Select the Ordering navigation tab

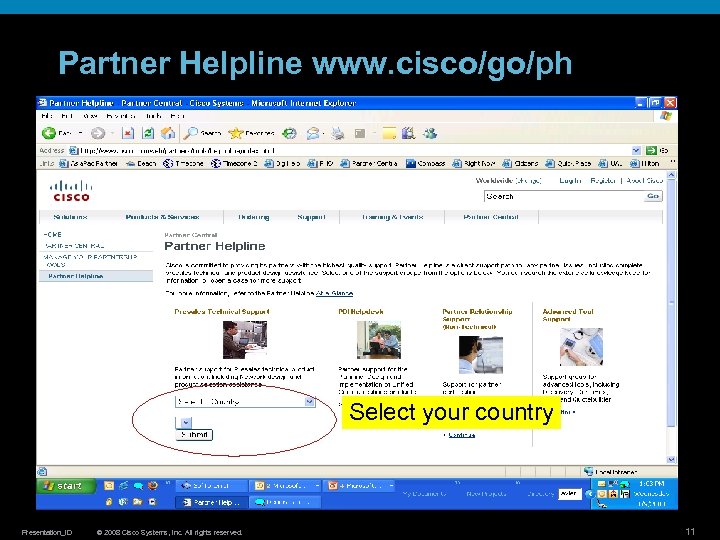[253, 217]
